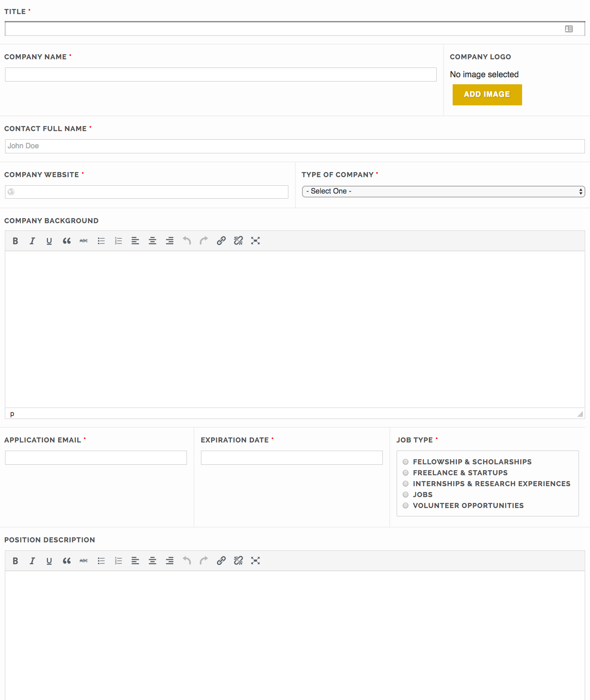Redo in Company Background editor
The width and height of the screenshot is (590, 700).
[x=204, y=241]
